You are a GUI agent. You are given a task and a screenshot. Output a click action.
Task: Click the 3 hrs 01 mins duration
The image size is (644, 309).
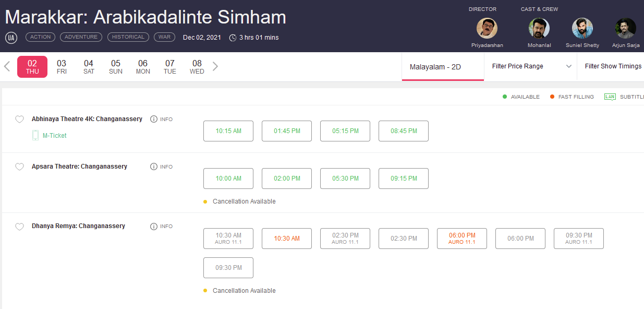(x=259, y=38)
